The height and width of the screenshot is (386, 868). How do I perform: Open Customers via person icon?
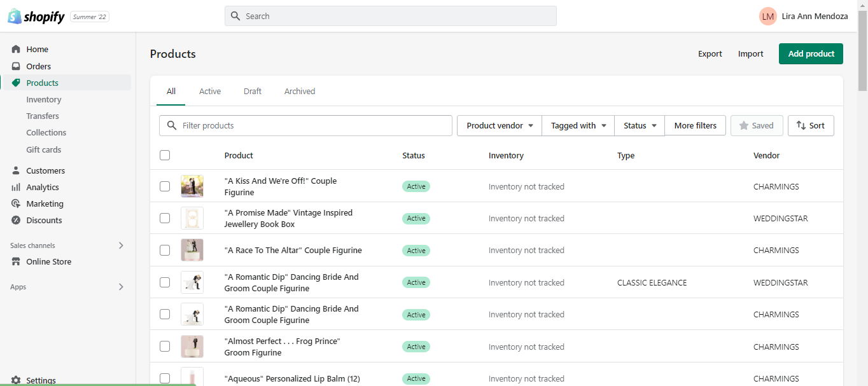(x=16, y=170)
